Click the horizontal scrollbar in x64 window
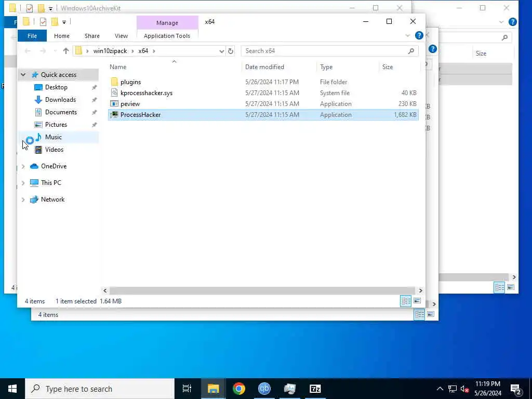This screenshot has width=532, height=399. [262, 291]
